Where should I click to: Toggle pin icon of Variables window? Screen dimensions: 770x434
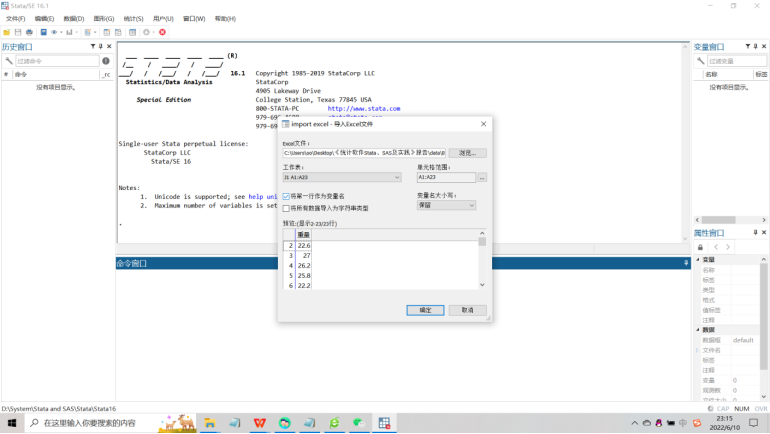coord(755,46)
